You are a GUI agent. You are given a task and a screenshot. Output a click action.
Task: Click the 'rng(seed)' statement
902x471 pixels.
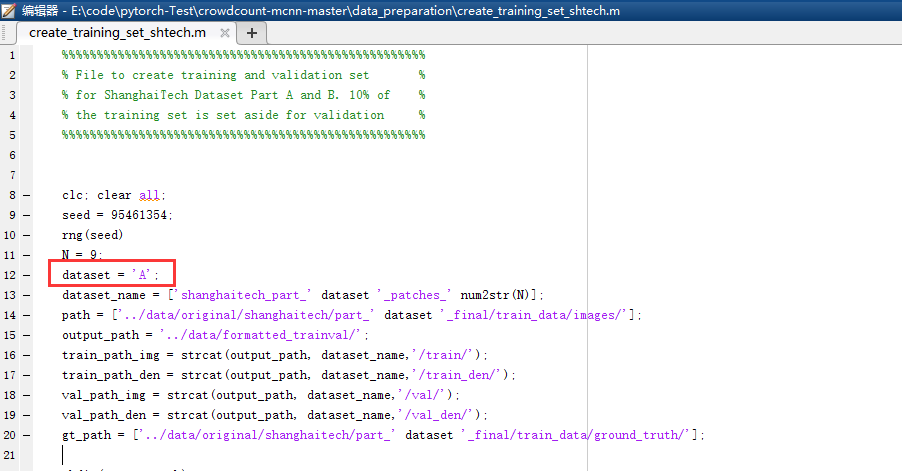tap(93, 235)
